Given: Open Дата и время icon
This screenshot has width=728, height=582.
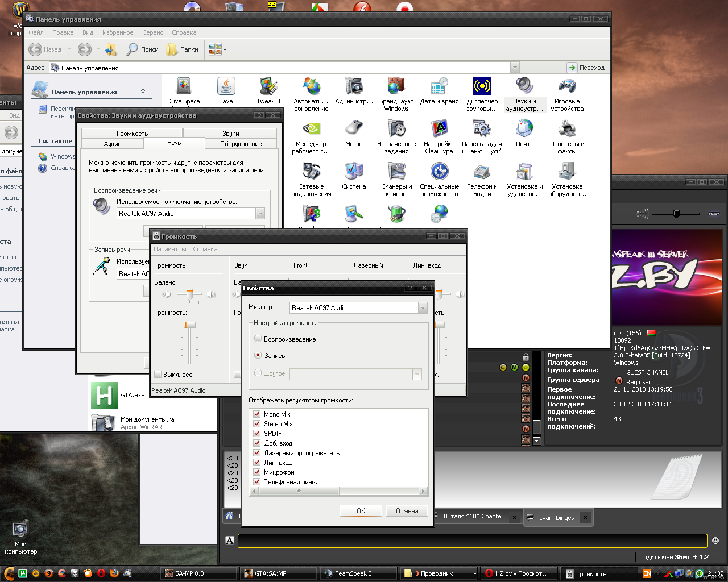Looking at the screenshot, I should point(439,91).
